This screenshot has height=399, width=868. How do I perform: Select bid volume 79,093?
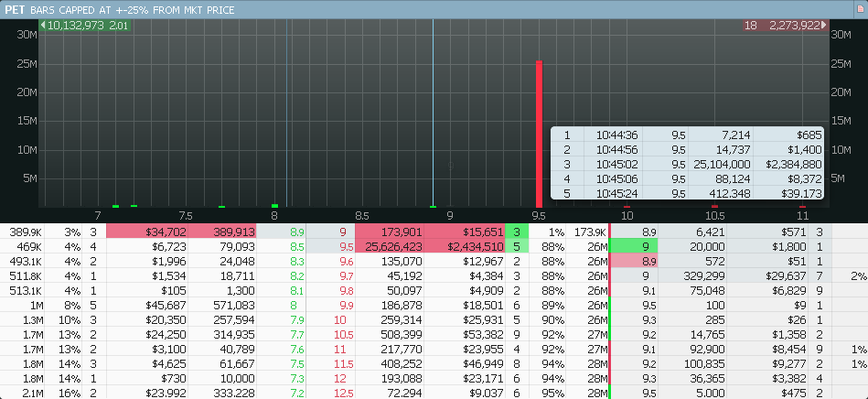coord(236,246)
